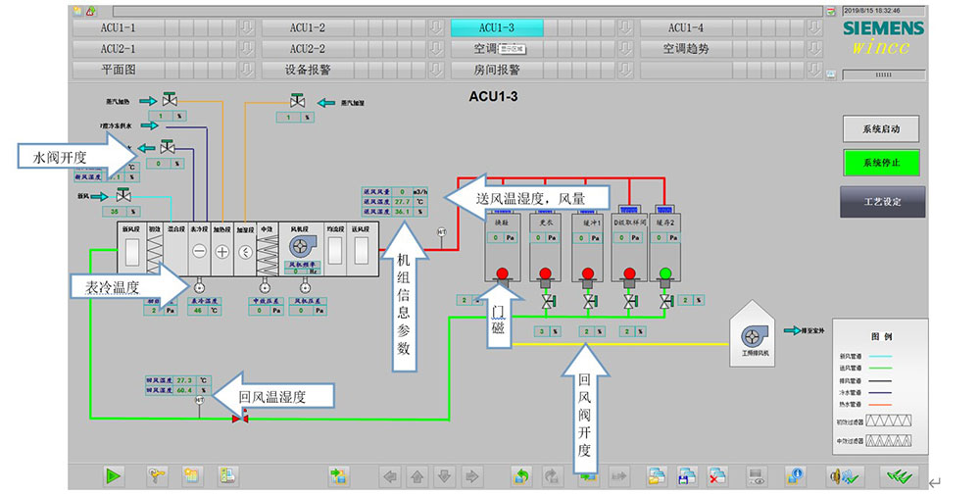Click the grey forward picture icon

tap(551, 476)
